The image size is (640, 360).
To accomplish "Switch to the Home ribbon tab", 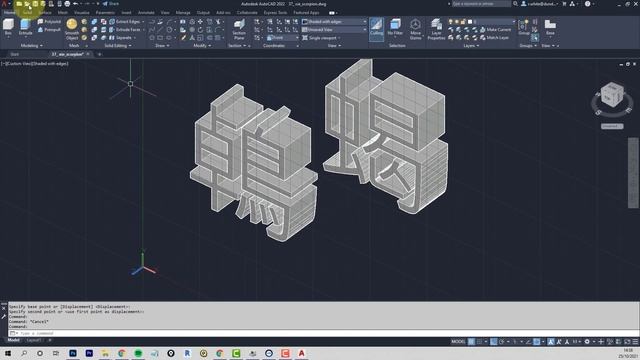I will pos(9,13).
